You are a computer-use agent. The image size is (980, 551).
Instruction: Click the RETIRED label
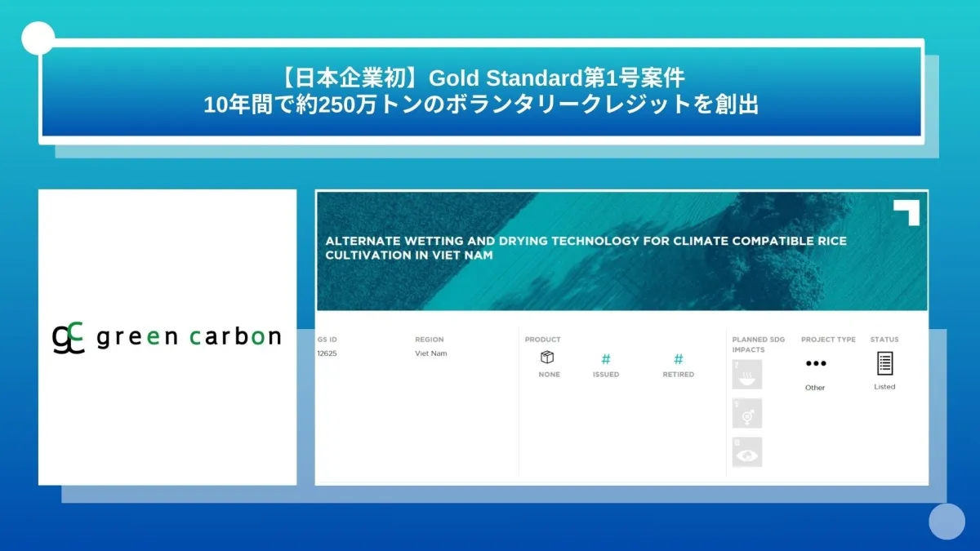[x=678, y=375]
